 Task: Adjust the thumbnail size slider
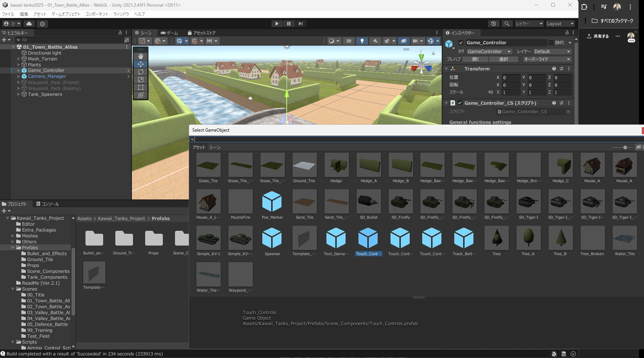[625, 147]
